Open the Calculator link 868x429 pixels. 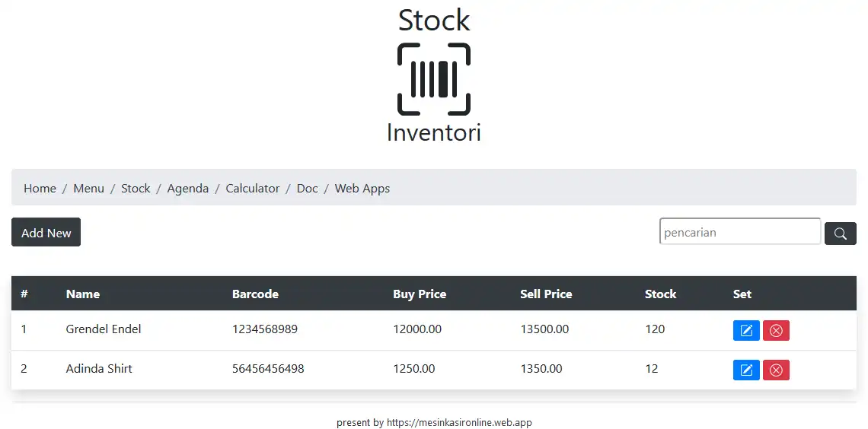(253, 189)
